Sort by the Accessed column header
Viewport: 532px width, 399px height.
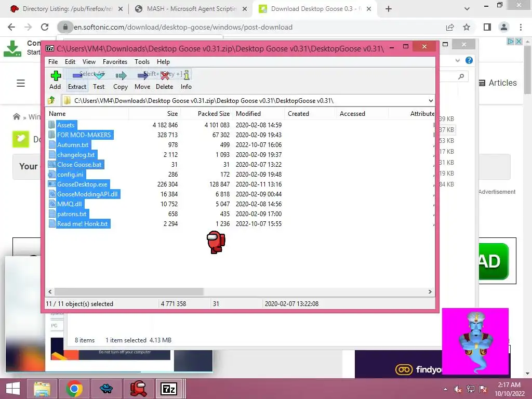(x=362, y=114)
